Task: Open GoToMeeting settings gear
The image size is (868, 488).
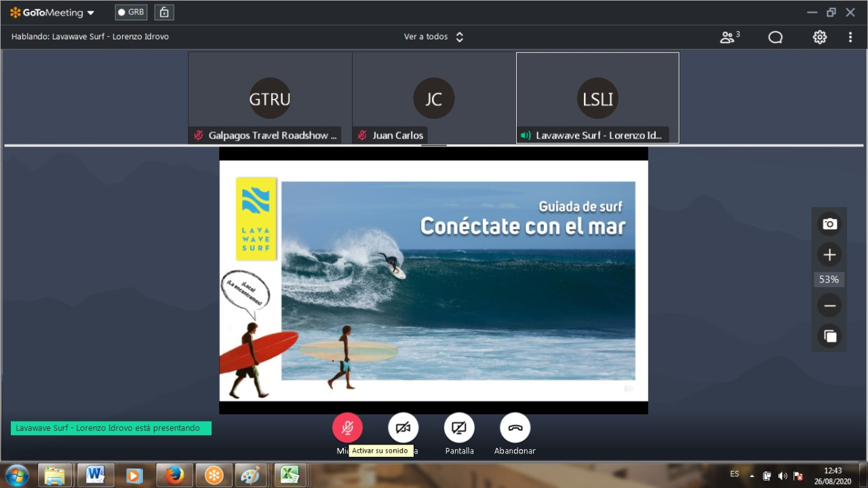Action: (820, 37)
